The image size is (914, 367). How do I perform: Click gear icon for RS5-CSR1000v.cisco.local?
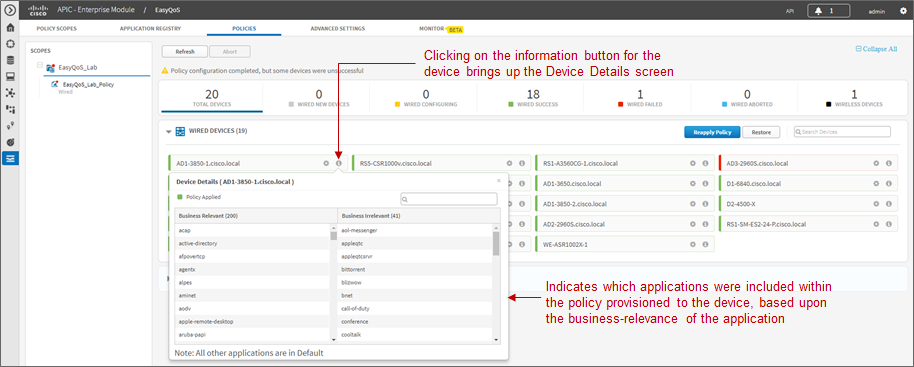[509, 163]
